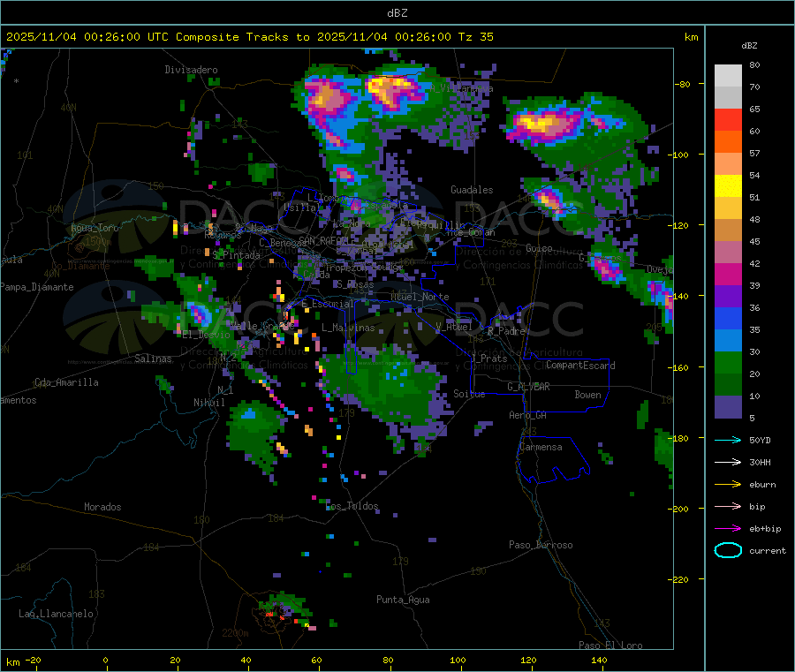Click the yellow eburn arrow legend icon
This screenshot has width=795, height=672.
pos(728,485)
